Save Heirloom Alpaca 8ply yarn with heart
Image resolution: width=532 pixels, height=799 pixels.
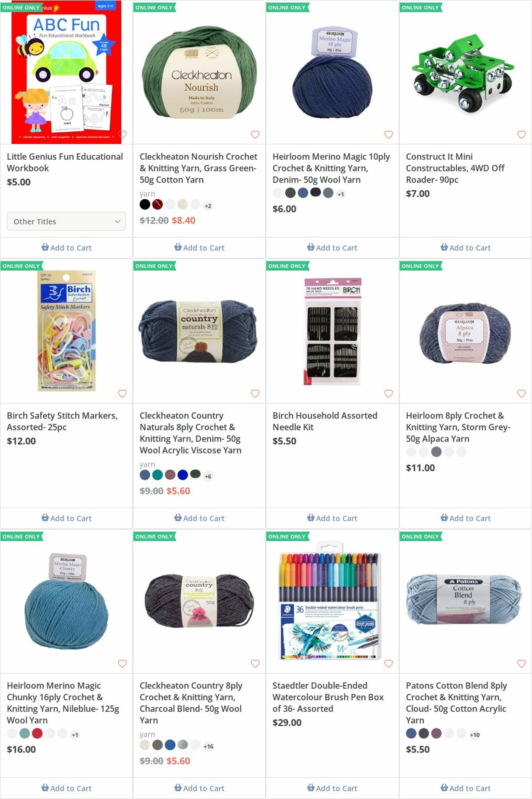(521, 393)
